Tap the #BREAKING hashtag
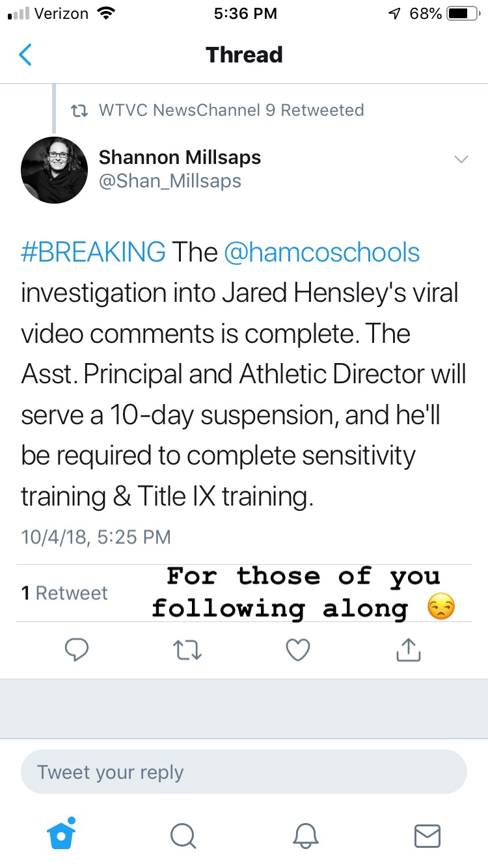488x868 pixels. click(x=93, y=252)
